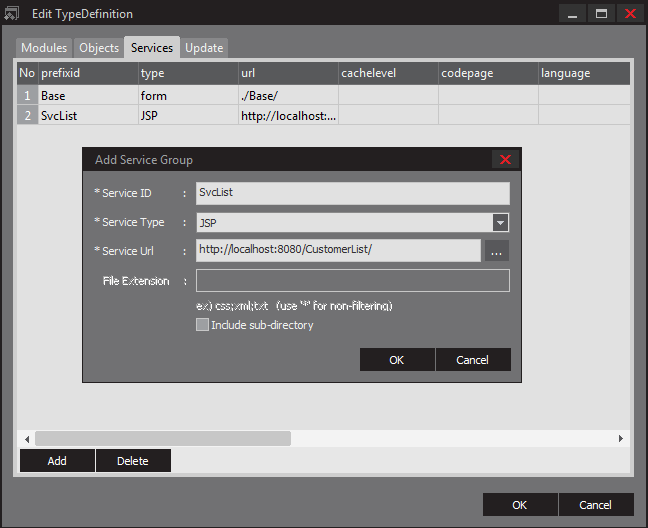Click the Add button below the table
The height and width of the screenshot is (528, 648).
pos(57,461)
